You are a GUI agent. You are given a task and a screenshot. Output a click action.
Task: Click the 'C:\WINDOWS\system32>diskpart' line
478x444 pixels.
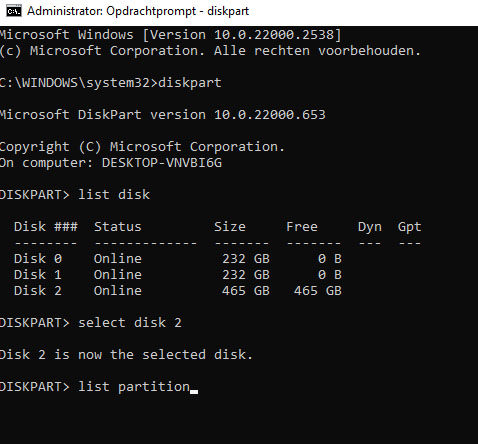pos(110,83)
